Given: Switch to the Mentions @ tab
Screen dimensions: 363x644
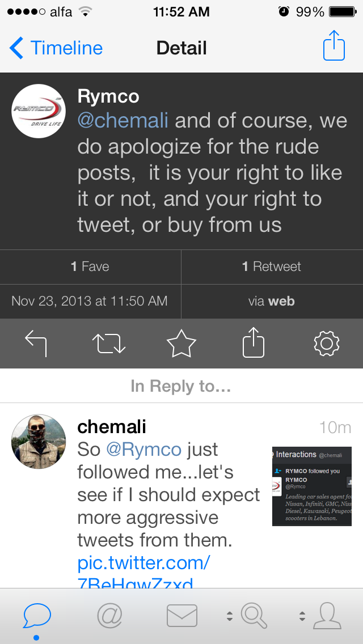Looking at the screenshot, I should pos(109,616).
